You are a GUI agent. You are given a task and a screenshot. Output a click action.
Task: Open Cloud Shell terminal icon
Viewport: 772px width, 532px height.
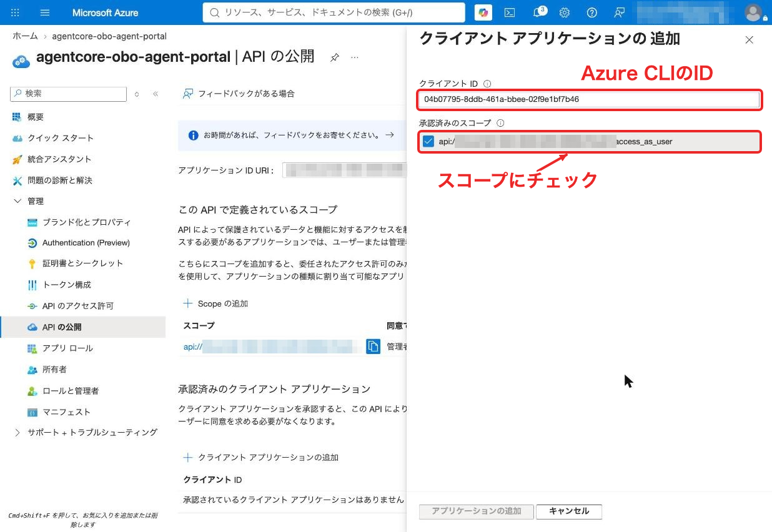pos(510,12)
